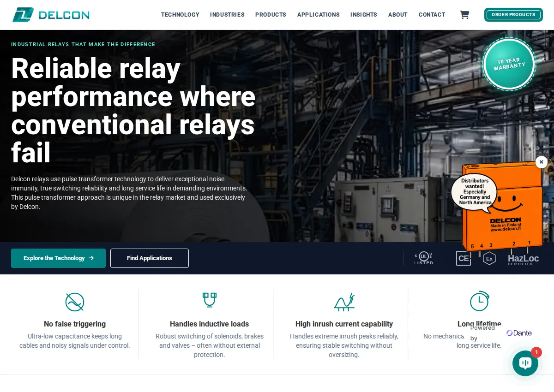The image size is (554, 392).
Task: Click the 10 Year Warranty badge
Action: point(509,64)
